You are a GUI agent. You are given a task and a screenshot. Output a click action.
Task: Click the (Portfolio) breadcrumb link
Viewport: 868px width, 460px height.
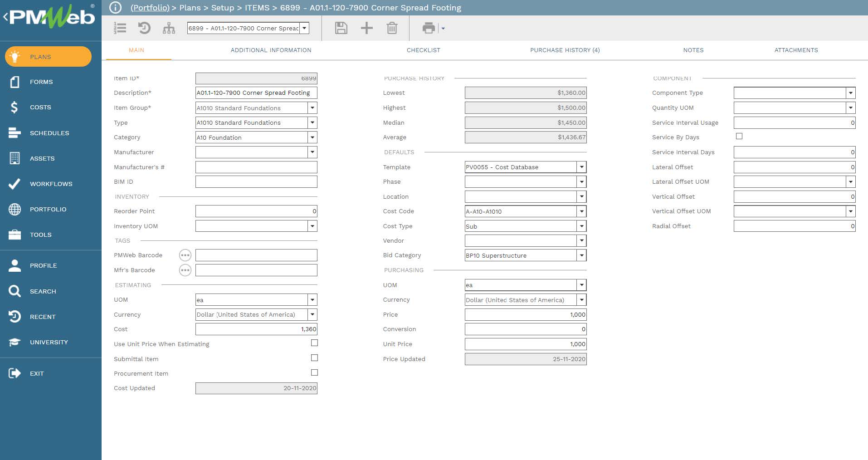(150, 8)
